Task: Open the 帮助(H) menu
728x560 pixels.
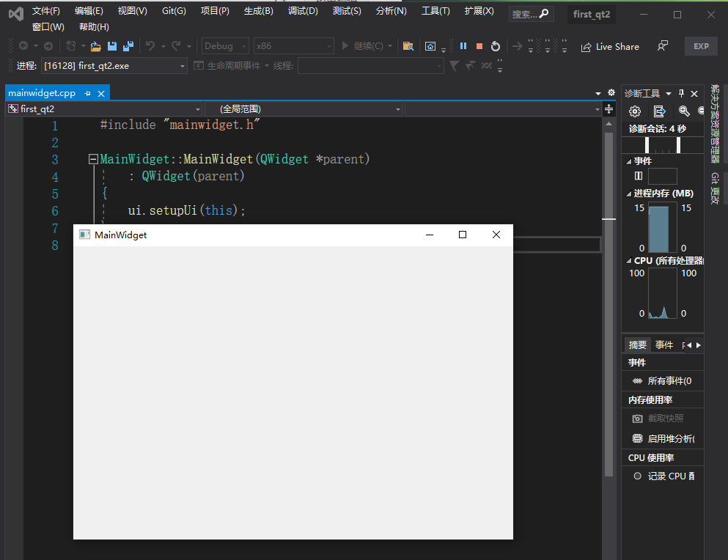Action: [94, 27]
